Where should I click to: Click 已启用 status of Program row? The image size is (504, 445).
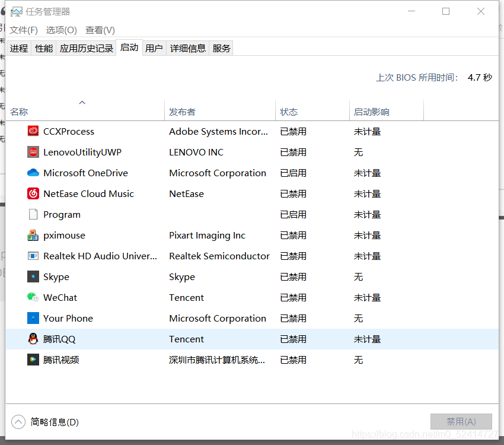pos(293,214)
